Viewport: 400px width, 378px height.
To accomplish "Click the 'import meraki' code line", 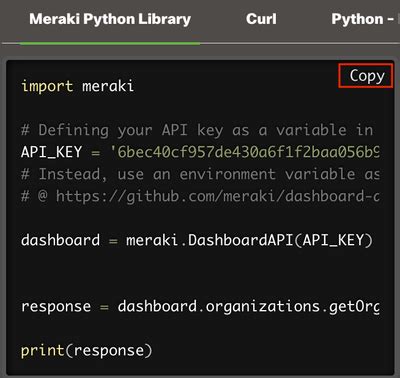I will [77, 86].
